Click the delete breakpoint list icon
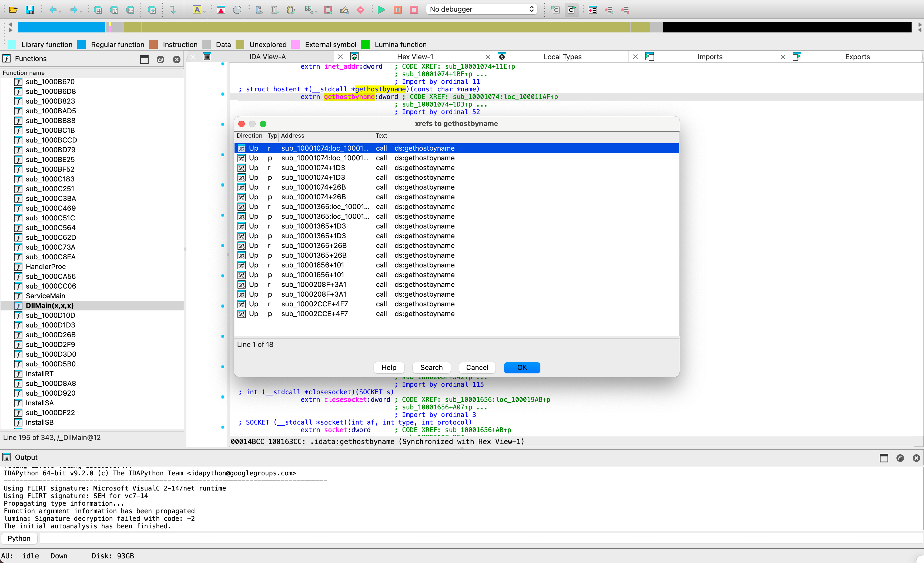Viewport: 924px width, 563px height. click(625, 10)
